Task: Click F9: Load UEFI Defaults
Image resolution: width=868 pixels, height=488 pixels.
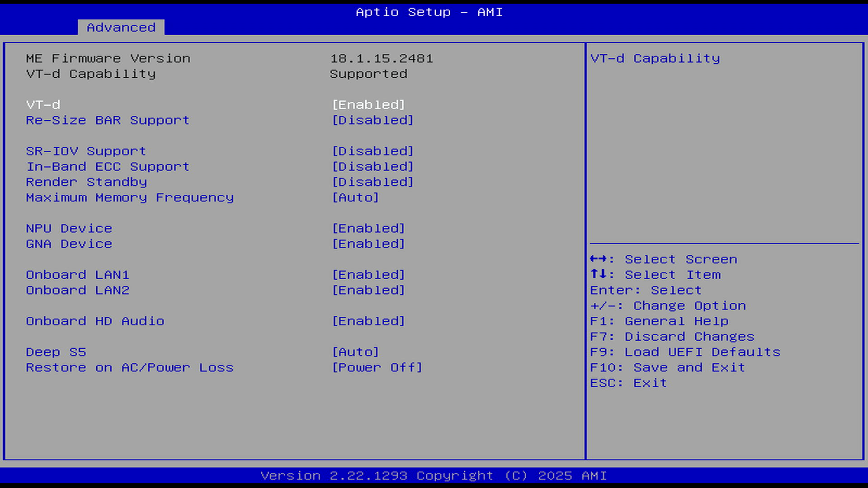Action: tap(685, 352)
